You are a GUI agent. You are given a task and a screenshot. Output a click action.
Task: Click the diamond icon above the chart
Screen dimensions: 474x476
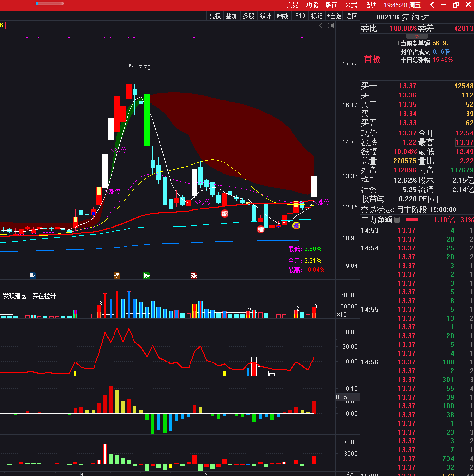(321, 25)
